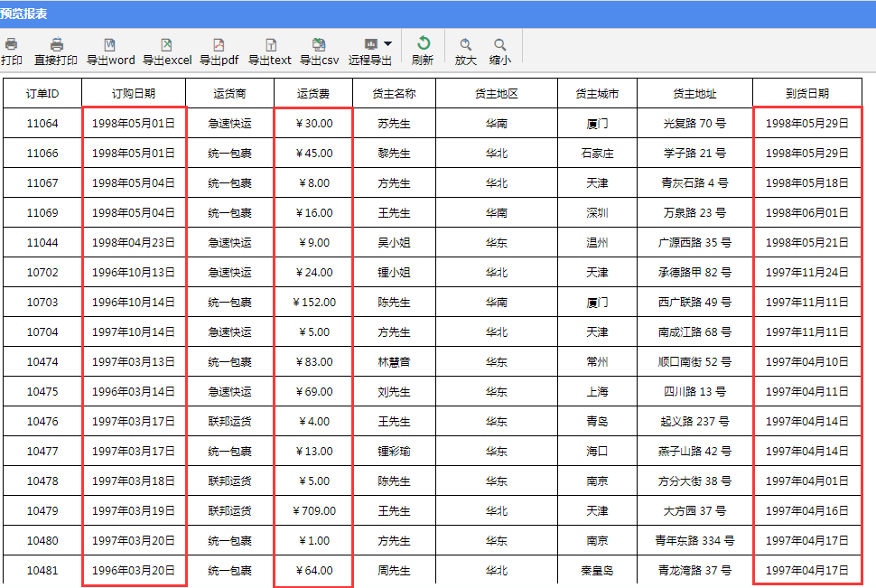Refresh the report with 刷新

(422, 44)
